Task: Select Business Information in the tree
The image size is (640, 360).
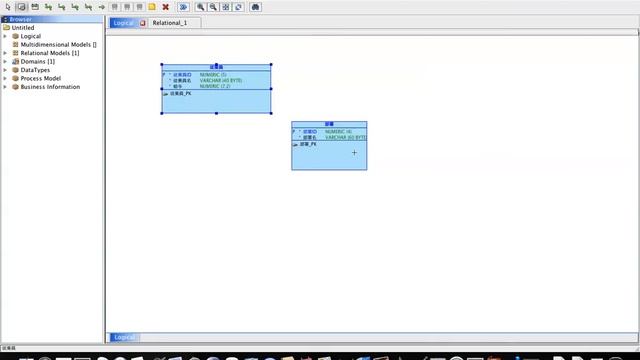Action: 50,87
